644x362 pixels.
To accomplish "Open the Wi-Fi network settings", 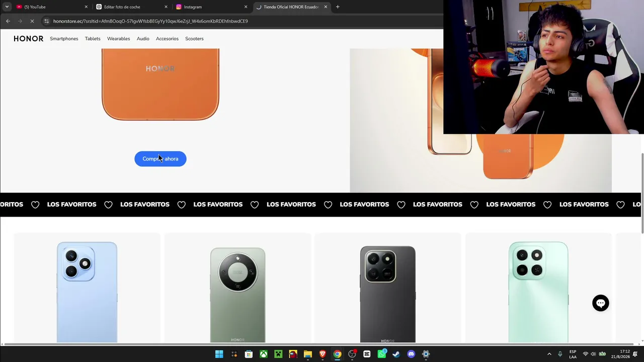I will click(x=586, y=354).
